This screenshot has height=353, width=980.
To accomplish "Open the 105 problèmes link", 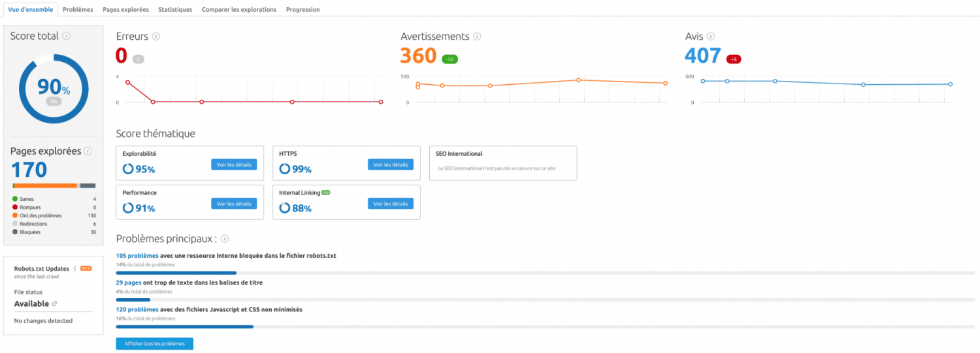I will 137,256.
